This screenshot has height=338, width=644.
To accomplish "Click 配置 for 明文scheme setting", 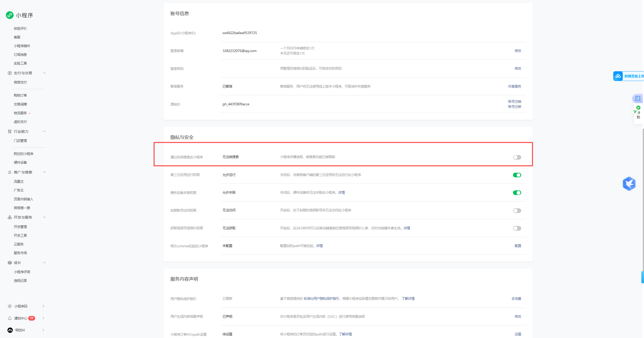I will pyautogui.click(x=518, y=246).
